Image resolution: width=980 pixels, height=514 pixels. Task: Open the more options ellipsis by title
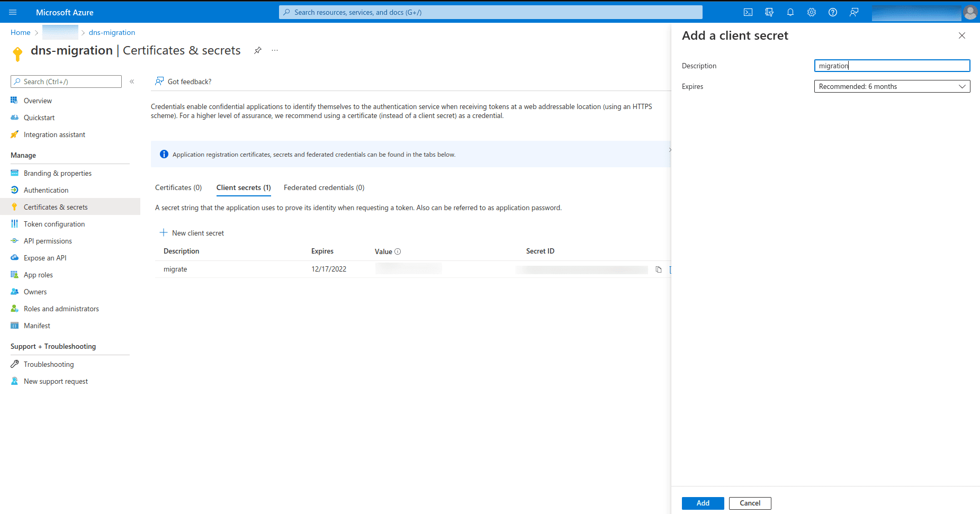tap(275, 50)
